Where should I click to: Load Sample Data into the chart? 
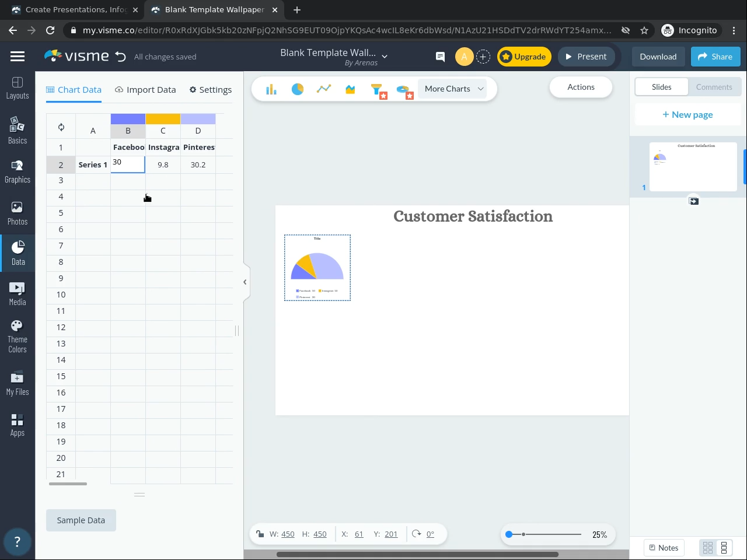[81, 520]
